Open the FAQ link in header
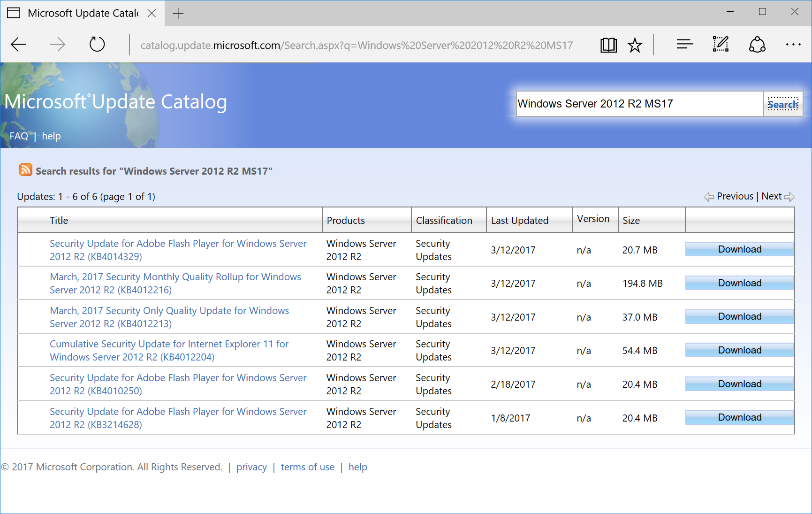 [x=19, y=136]
